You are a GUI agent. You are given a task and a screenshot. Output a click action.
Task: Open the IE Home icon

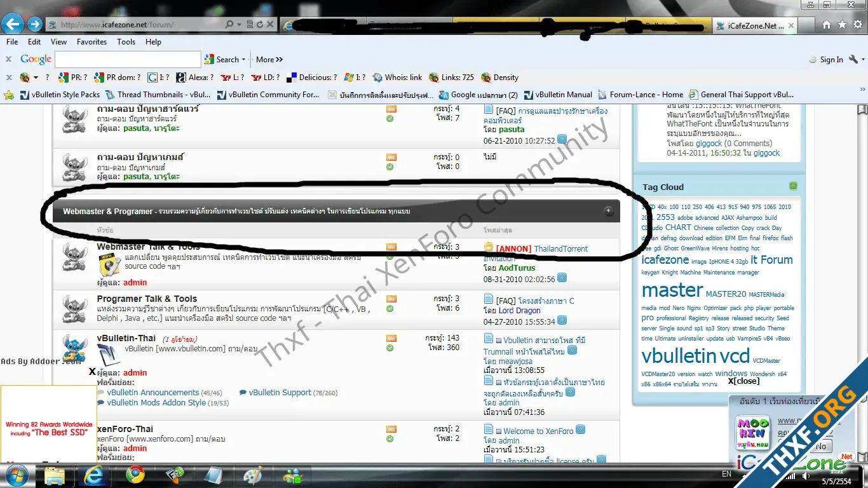[x=826, y=25]
